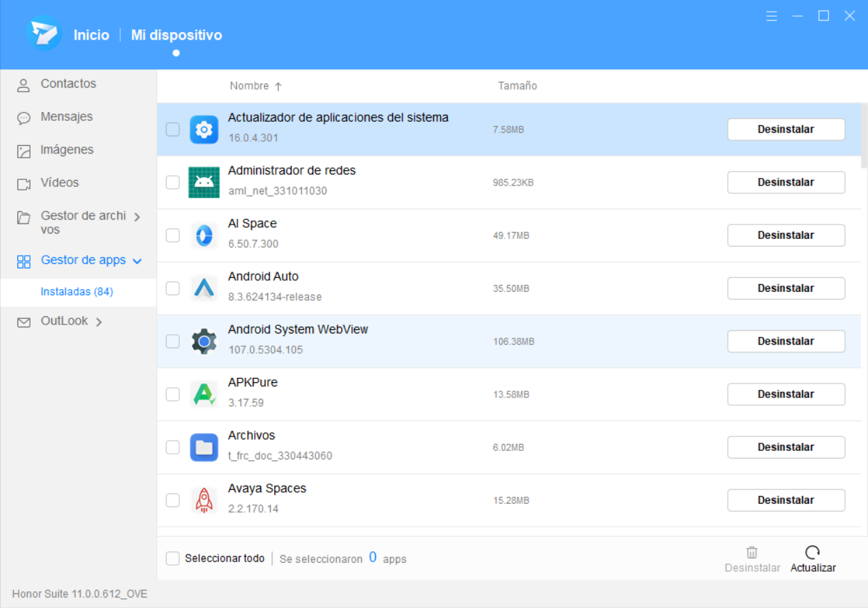Image resolution: width=868 pixels, height=608 pixels.
Task: Click the Actualizar refresh icon
Action: click(x=812, y=552)
